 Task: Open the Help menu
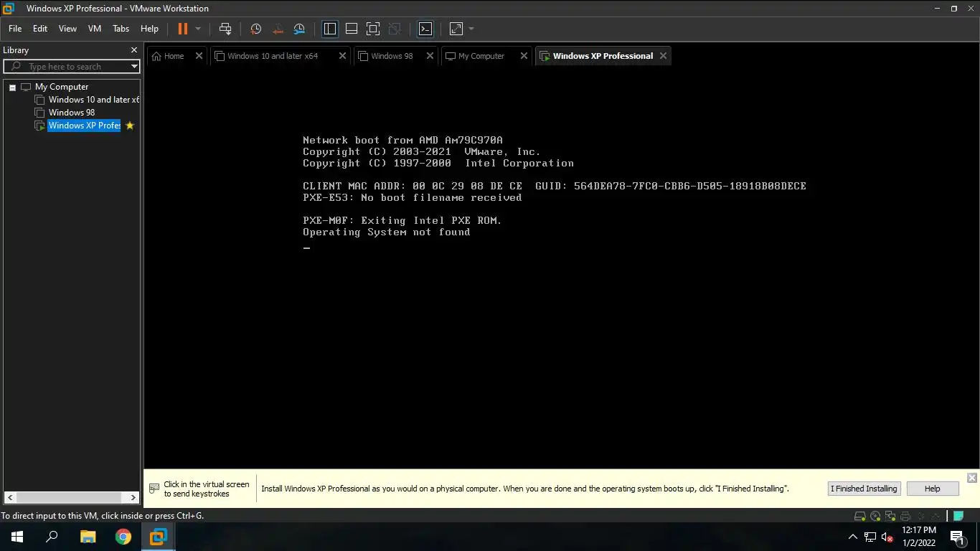pos(149,29)
